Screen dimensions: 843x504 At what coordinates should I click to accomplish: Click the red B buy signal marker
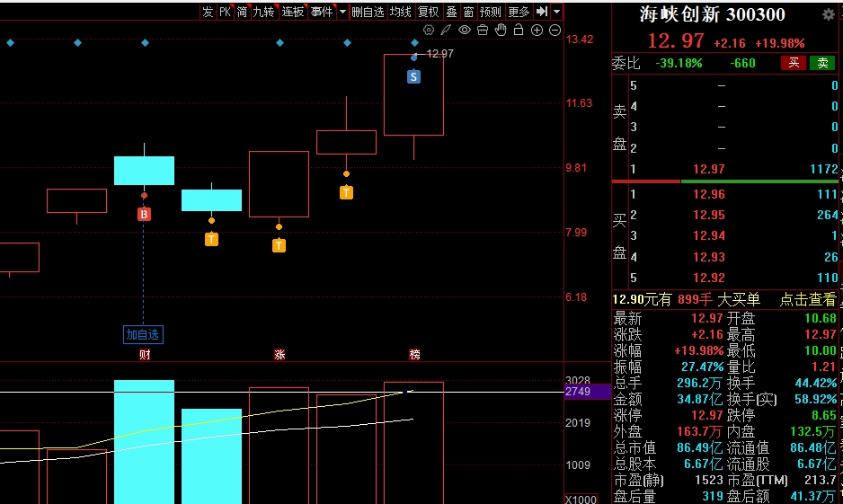pos(144,215)
